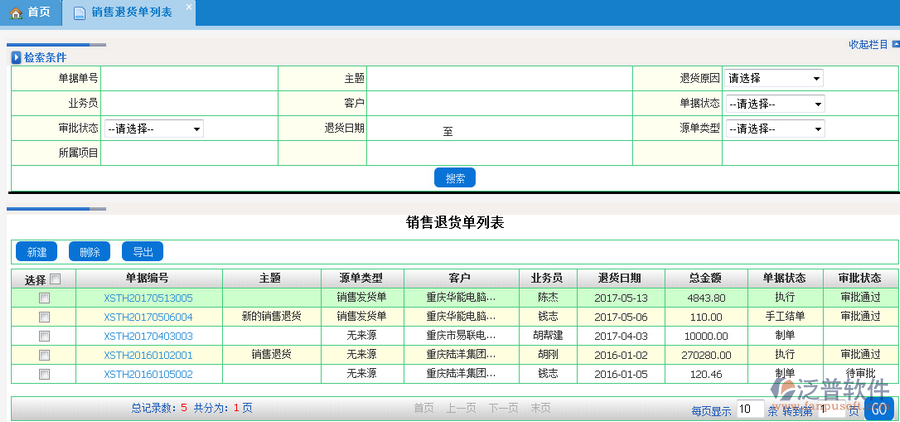
Task: Click the 每页显示 page size field
Action: pos(749,409)
